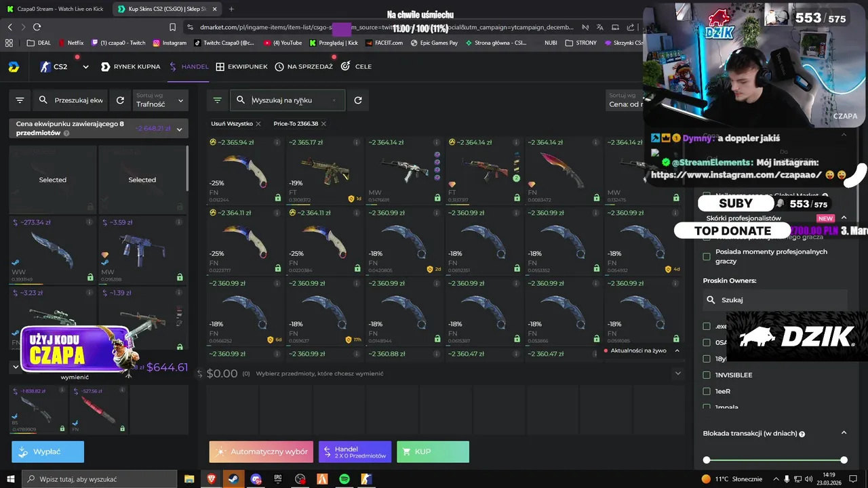Click the Handel trade button
Screen dimensions: 868x488
click(x=355, y=451)
